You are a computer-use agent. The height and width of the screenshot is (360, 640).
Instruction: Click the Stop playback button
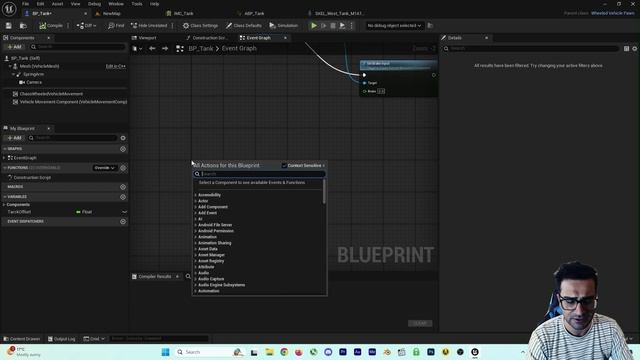333,26
